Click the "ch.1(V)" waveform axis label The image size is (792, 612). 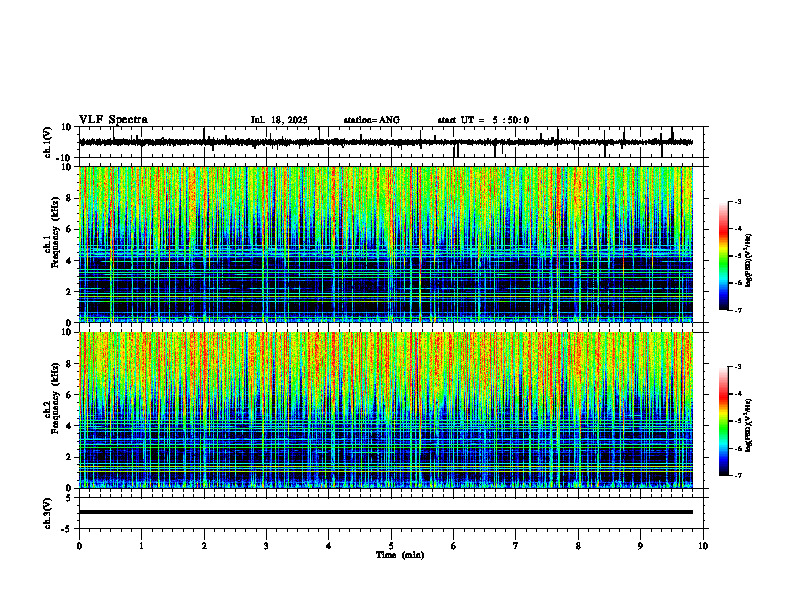tap(47, 142)
